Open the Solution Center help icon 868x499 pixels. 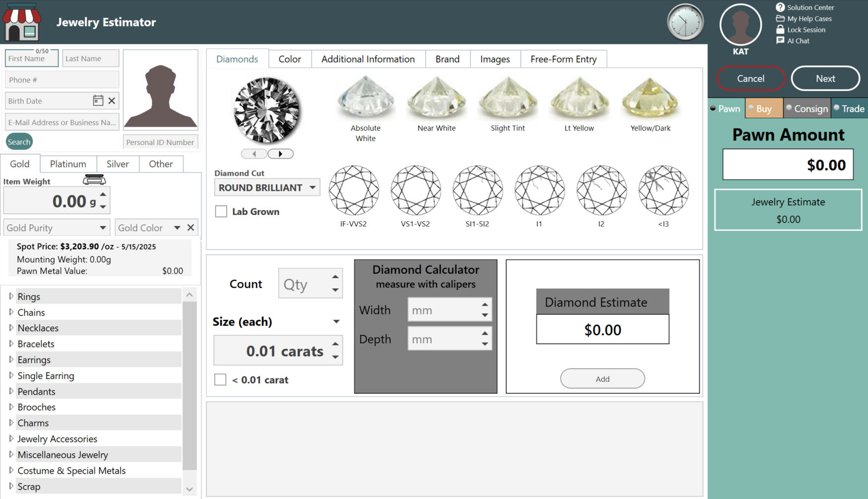point(780,7)
